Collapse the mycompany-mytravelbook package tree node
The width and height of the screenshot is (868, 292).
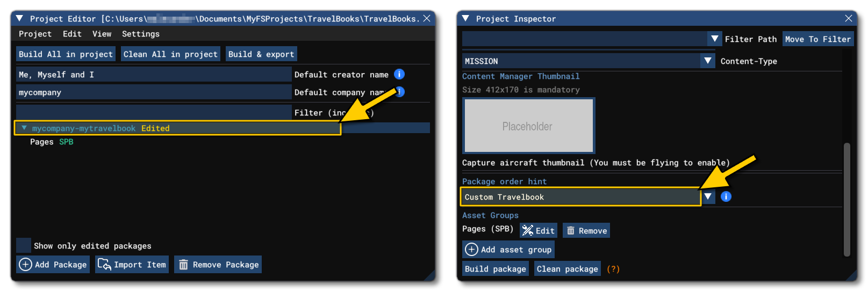[x=24, y=128]
